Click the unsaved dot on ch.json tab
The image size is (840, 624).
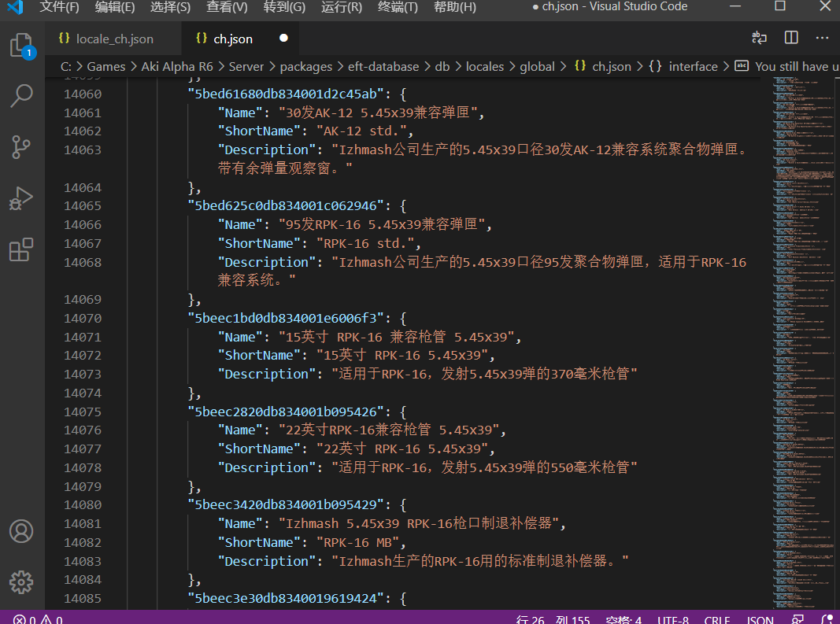(x=283, y=38)
